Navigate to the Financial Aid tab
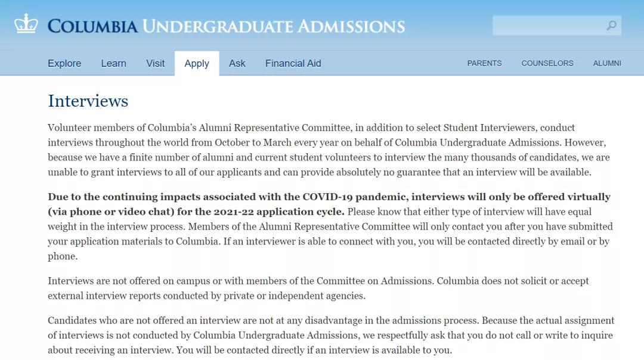The image size is (644, 360). pos(293,63)
